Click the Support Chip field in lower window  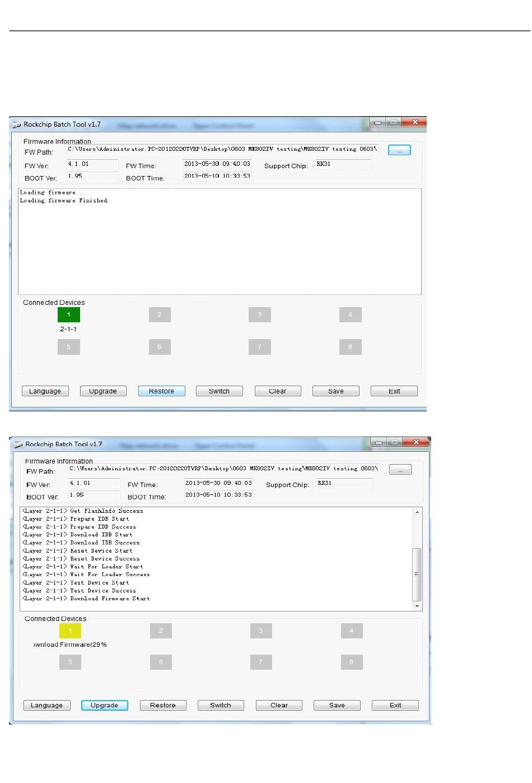(344, 483)
